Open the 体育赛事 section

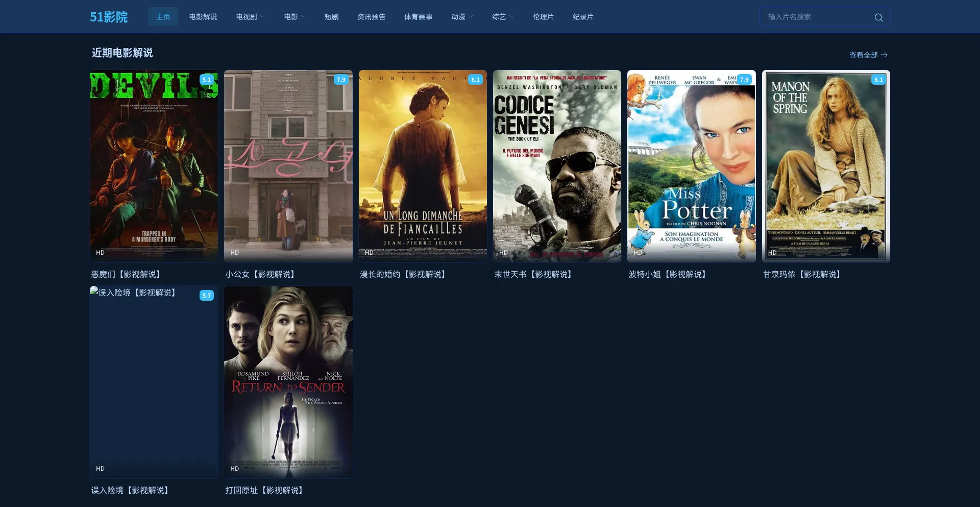point(419,17)
